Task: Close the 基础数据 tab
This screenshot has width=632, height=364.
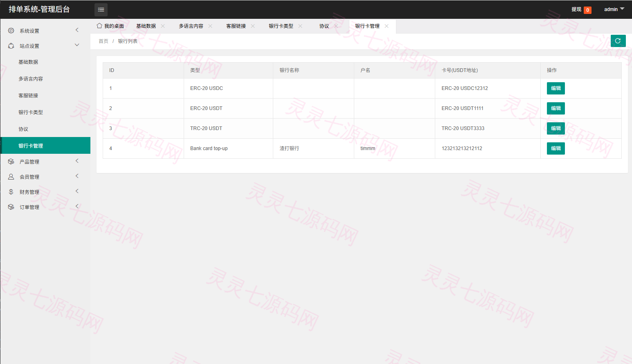Action: (163, 26)
